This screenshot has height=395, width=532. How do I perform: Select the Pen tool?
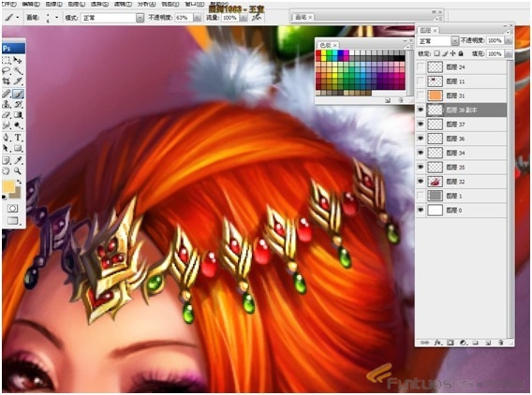[7, 138]
